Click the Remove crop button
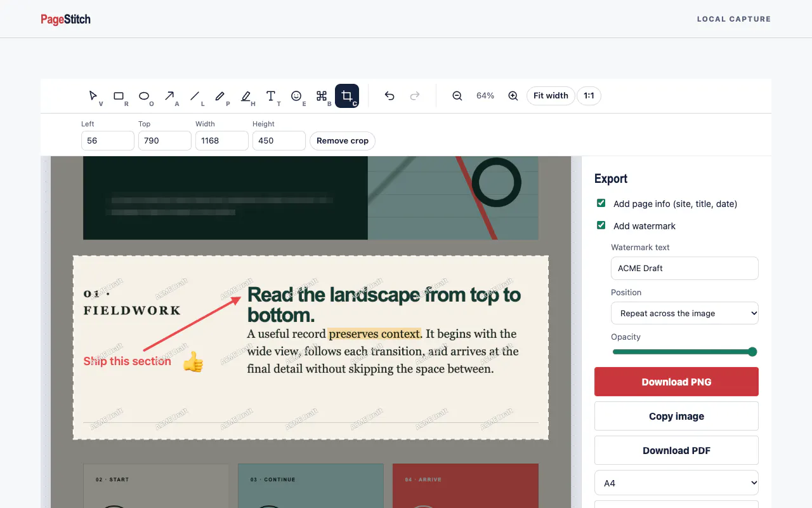Viewport: 812px width, 508px height. coord(343,141)
